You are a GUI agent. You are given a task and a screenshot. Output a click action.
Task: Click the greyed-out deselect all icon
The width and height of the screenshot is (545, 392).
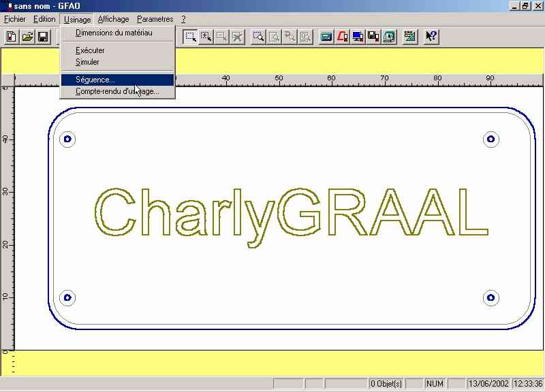click(x=237, y=37)
